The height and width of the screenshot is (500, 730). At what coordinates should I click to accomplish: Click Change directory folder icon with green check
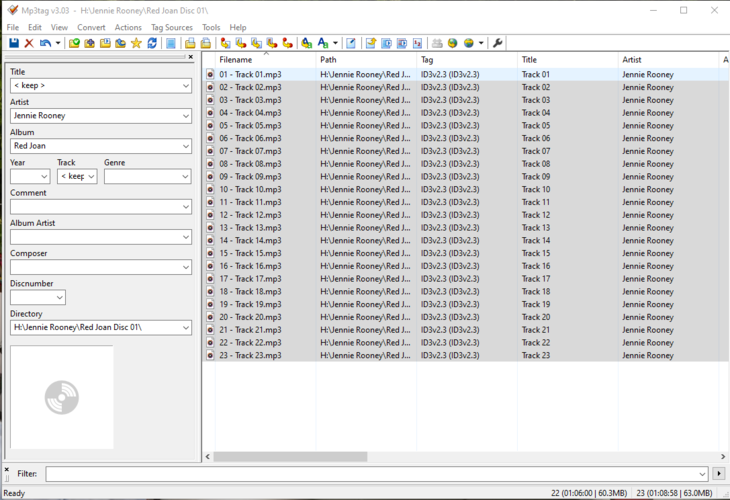(x=74, y=43)
